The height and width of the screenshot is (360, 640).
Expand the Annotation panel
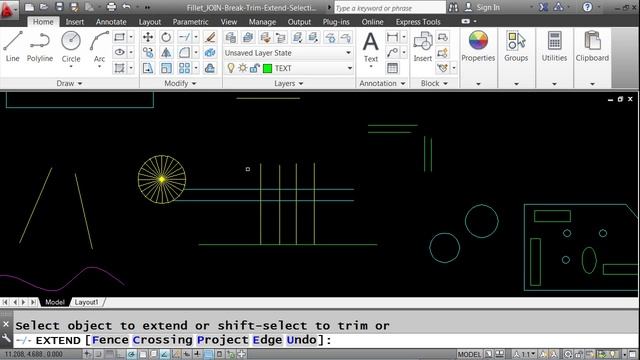click(382, 83)
